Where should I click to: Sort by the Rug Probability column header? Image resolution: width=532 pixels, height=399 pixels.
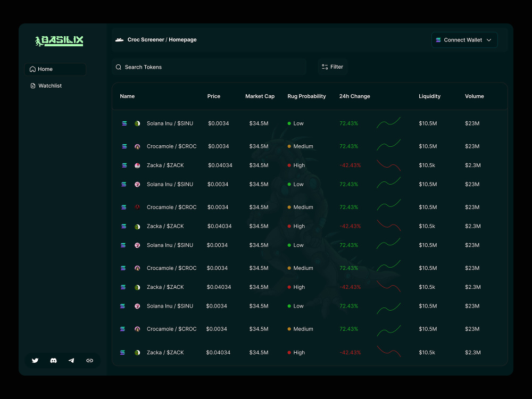click(306, 96)
